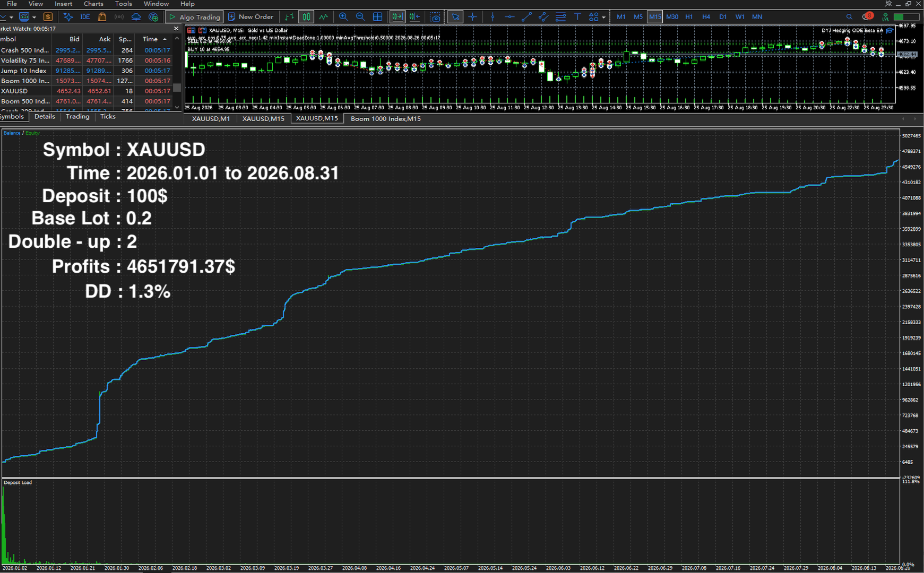Select the cursor pointer tool

pyautogui.click(x=455, y=17)
